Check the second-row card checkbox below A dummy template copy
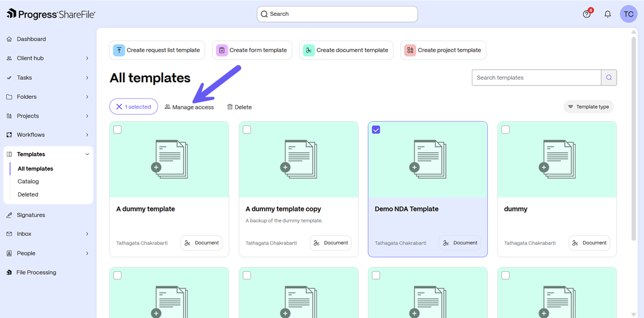 click(x=247, y=275)
